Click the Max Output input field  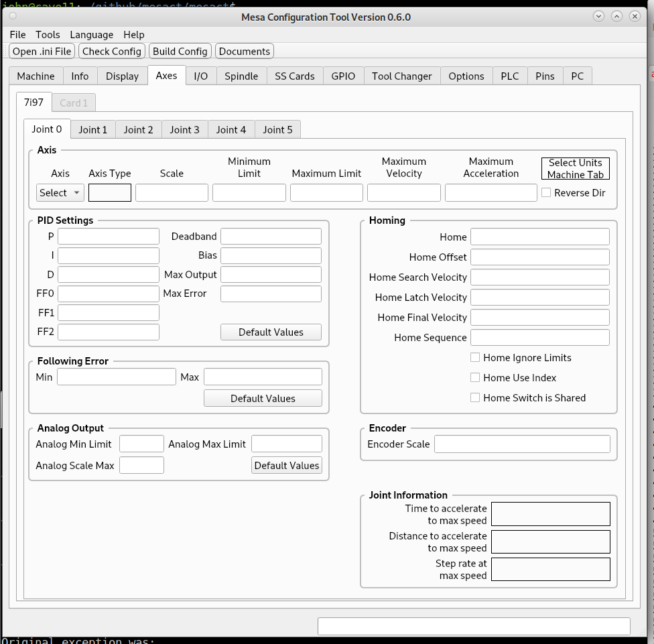pos(271,275)
